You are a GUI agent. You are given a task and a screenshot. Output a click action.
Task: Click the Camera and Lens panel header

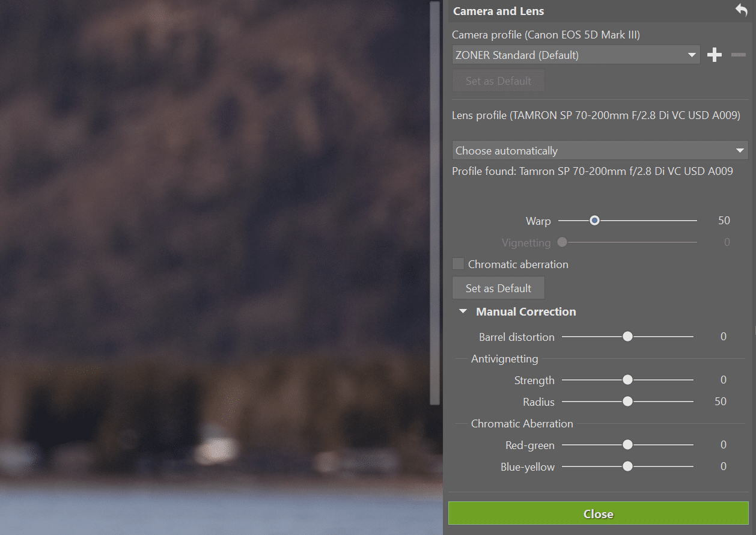pos(499,11)
